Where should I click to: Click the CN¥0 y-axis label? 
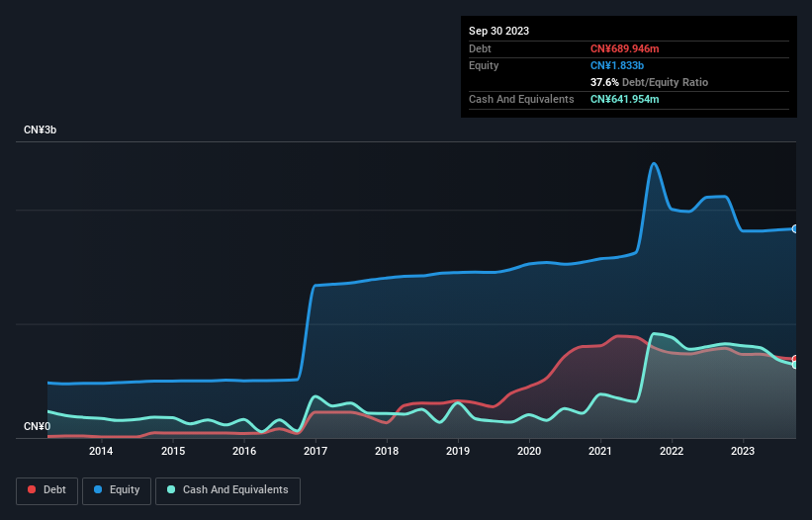coord(37,426)
